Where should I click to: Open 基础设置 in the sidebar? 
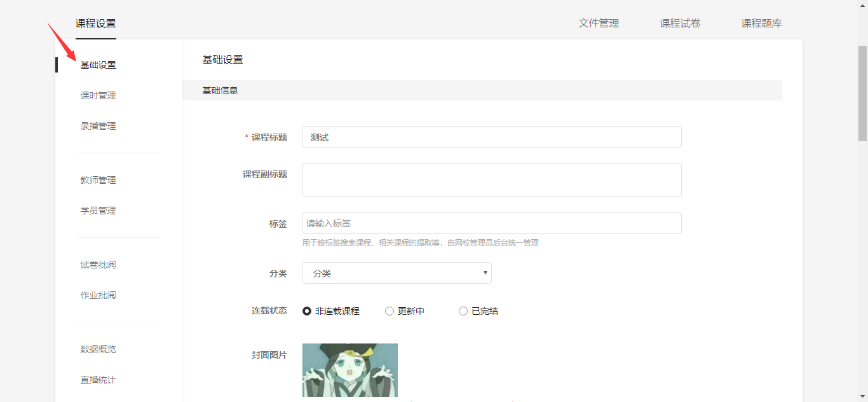pyautogui.click(x=98, y=65)
